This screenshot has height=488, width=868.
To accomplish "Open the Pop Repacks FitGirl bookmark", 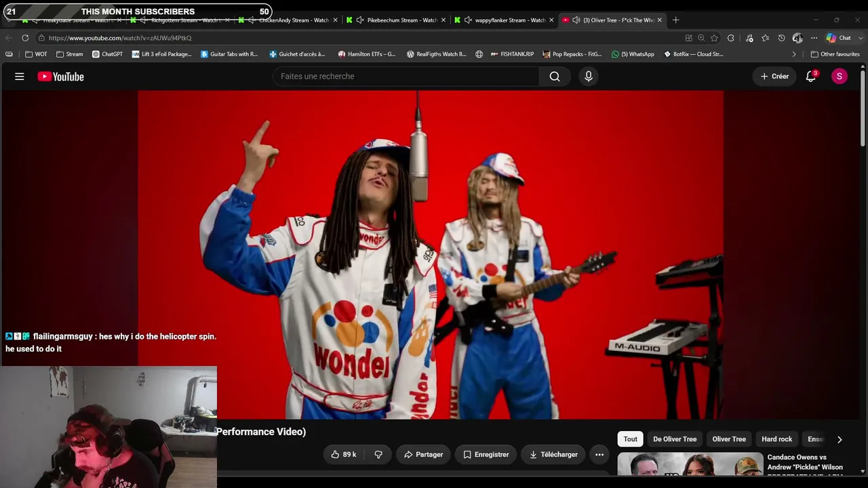I will coord(572,54).
